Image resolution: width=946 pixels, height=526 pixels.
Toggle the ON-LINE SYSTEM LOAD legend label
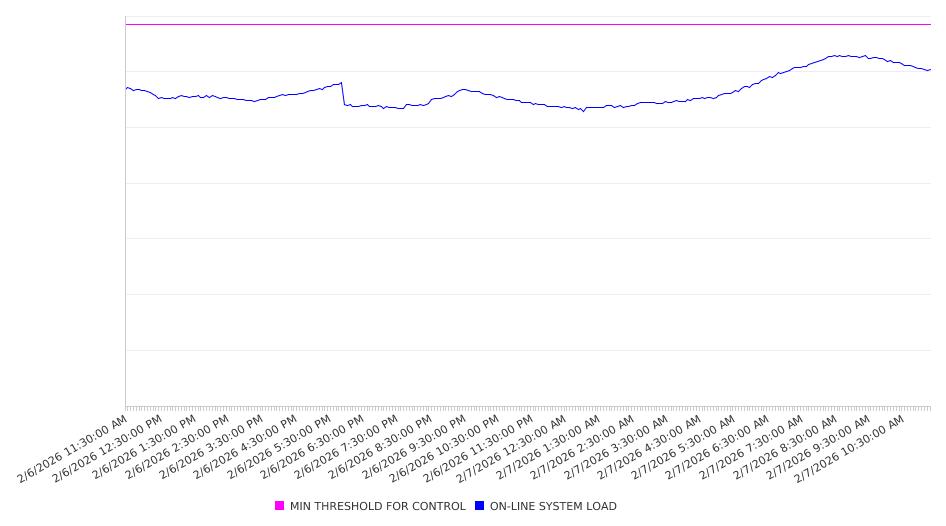click(x=552, y=506)
